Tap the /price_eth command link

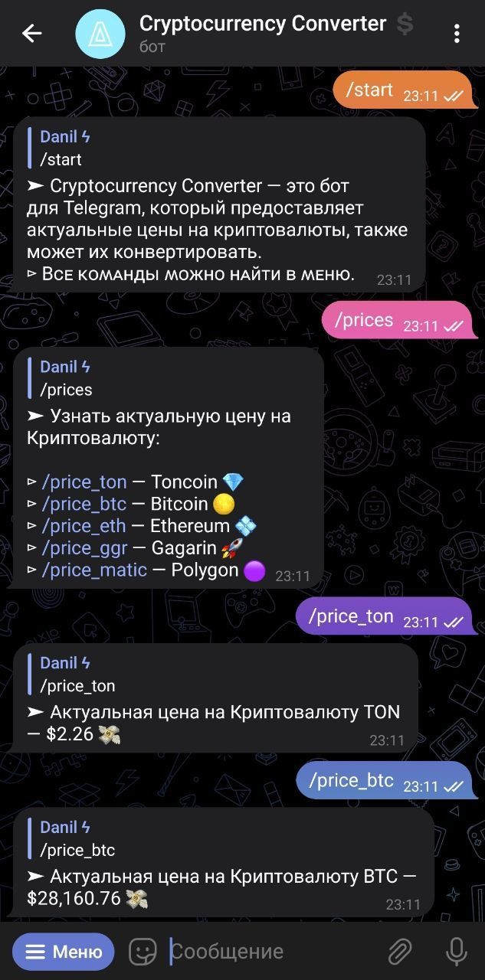coord(84,526)
